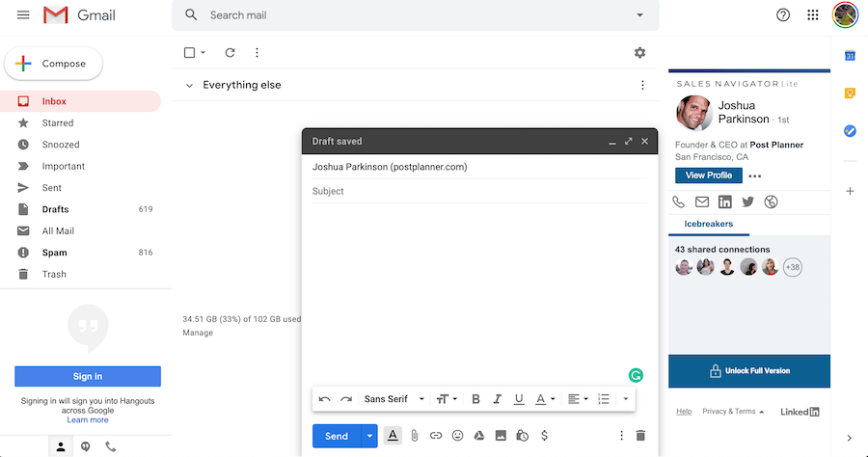868x457 pixels.
Task: Open Everything else section options menu
Action: click(642, 85)
